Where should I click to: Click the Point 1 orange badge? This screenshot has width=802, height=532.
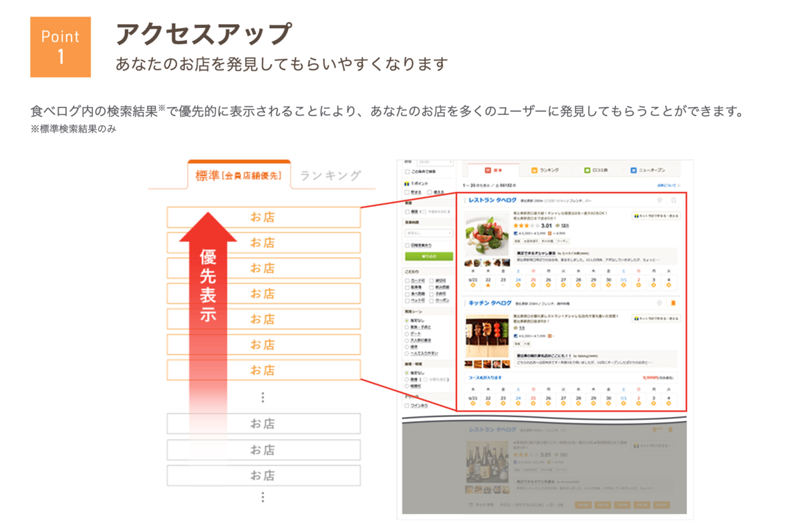(60, 47)
